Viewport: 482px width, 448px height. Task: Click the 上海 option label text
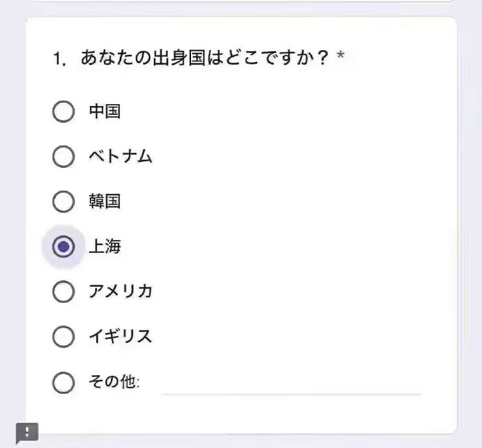point(104,246)
